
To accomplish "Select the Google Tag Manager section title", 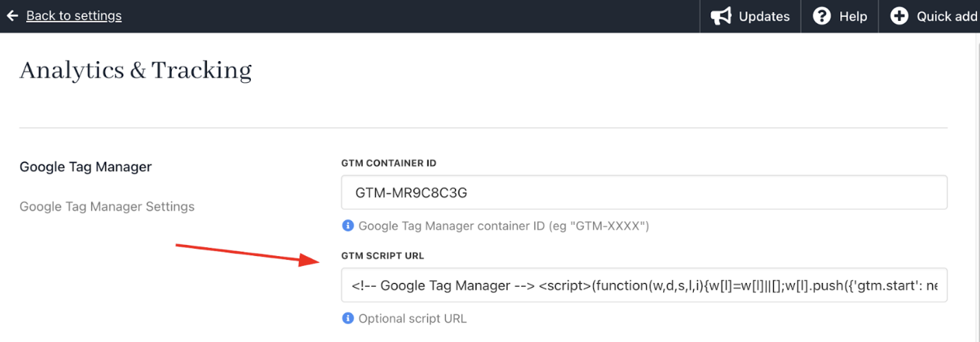I will (85, 167).
